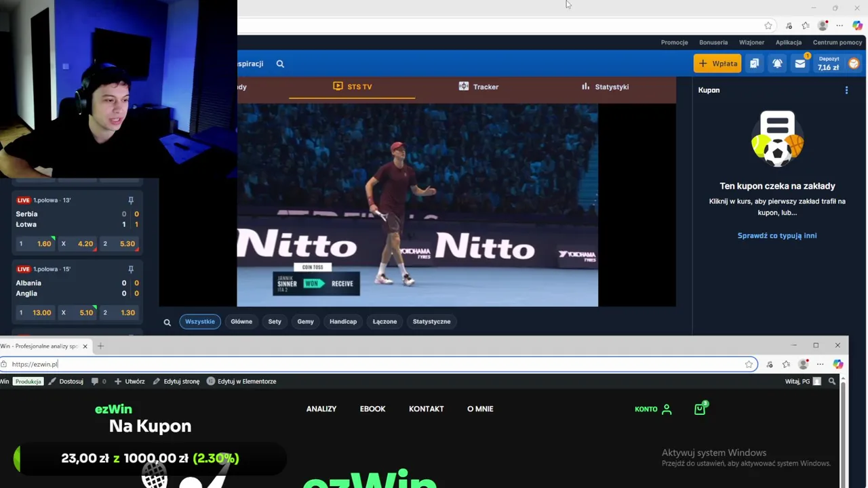Select the Wszystkie market filter

tap(200, 321)
